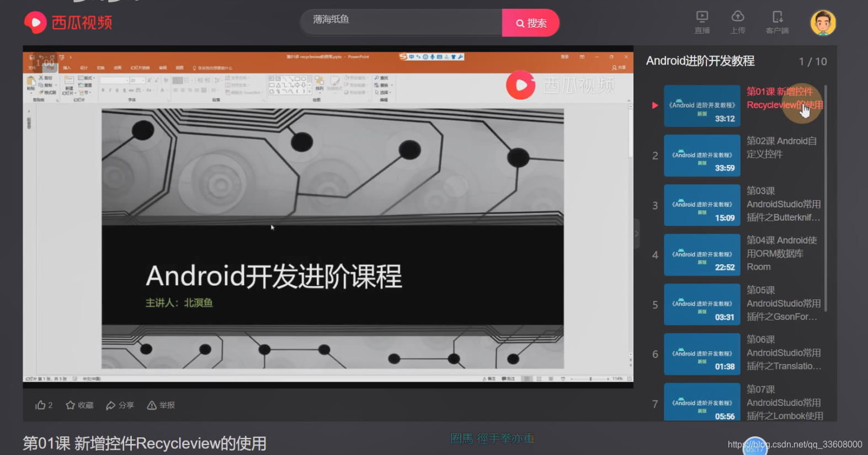Open thumbnail of lesson 第01课 (33:12)
The width and height of the screenshot is (868, 455).
tap(702, 105)
